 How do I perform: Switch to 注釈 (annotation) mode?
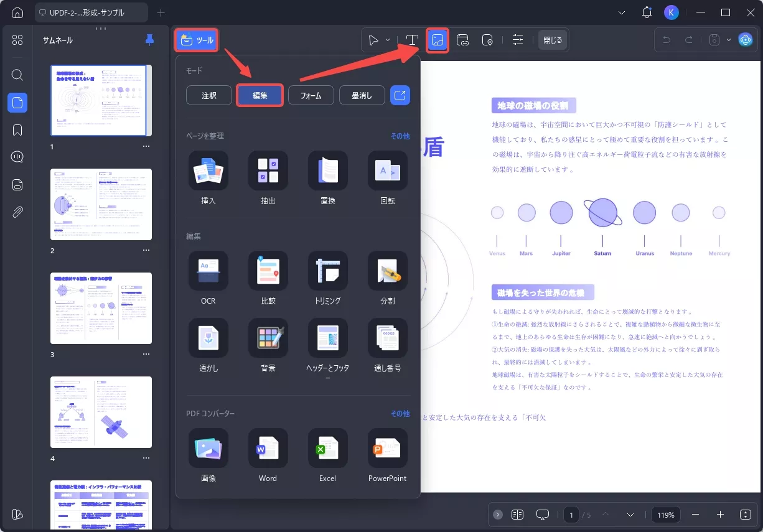pos(208,95)
